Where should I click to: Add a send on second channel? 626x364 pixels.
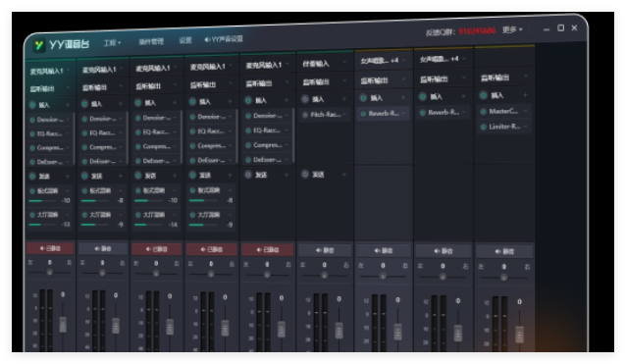pos(121,176)
